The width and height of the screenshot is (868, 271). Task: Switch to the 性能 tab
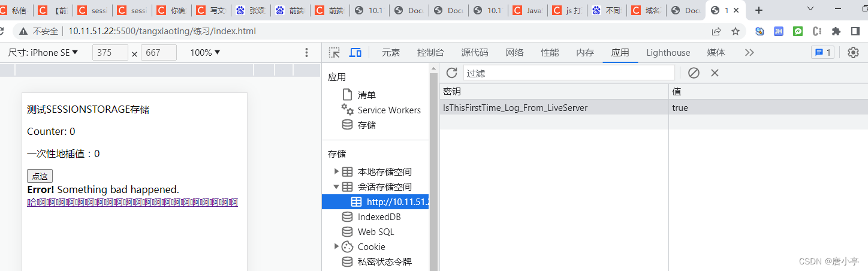[x=550, y=53]
